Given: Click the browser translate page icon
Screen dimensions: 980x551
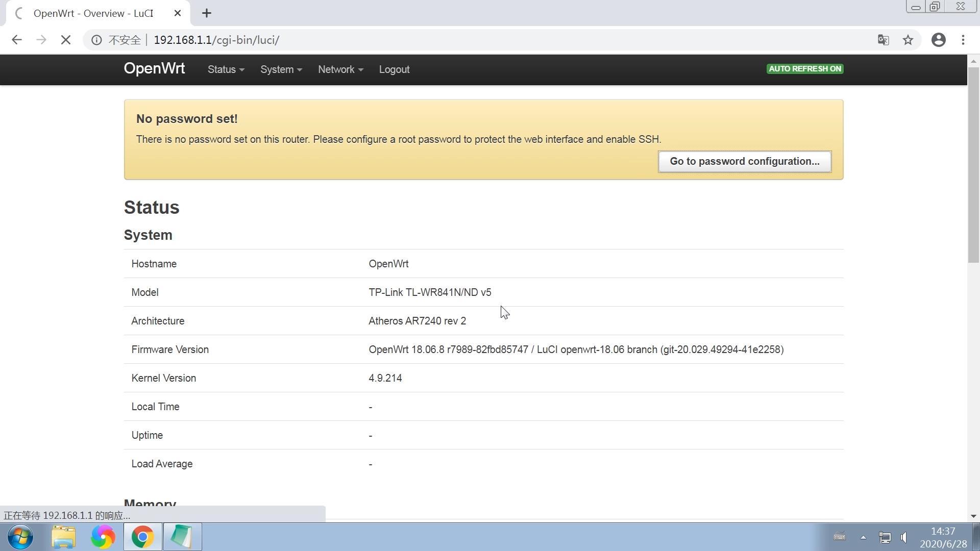Looking at the screenshot, I should (883, 40).
